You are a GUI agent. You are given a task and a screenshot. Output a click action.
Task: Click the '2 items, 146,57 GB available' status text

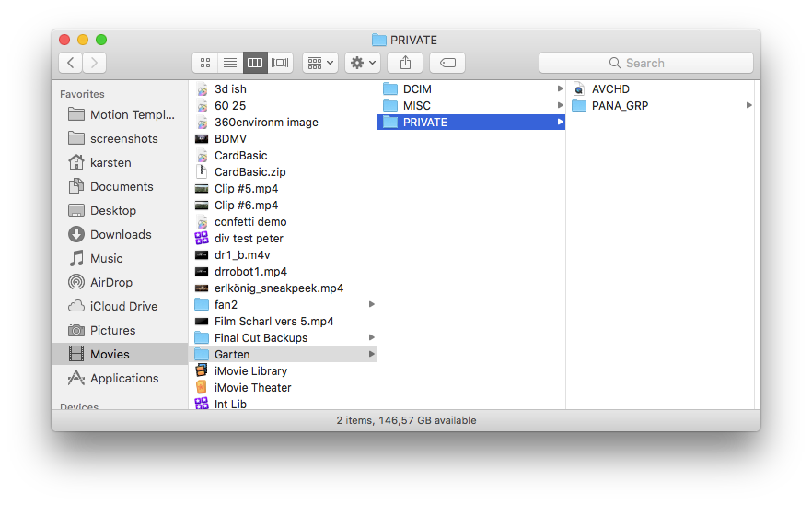406,420
